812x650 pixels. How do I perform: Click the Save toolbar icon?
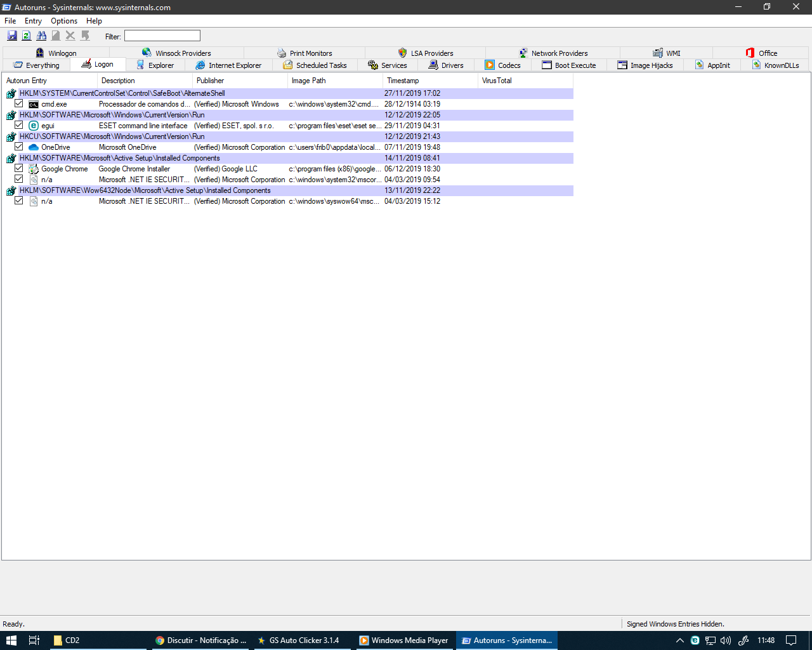[12, 36]
